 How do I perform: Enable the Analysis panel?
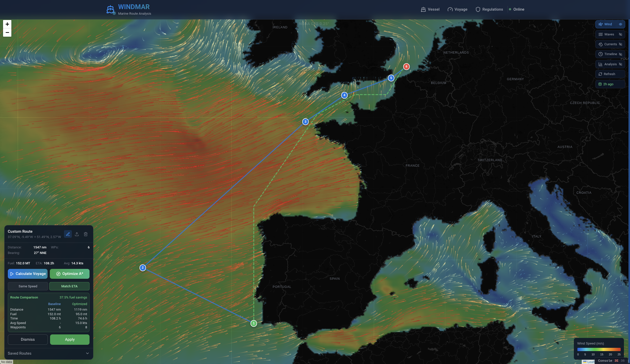pos(621,64)
